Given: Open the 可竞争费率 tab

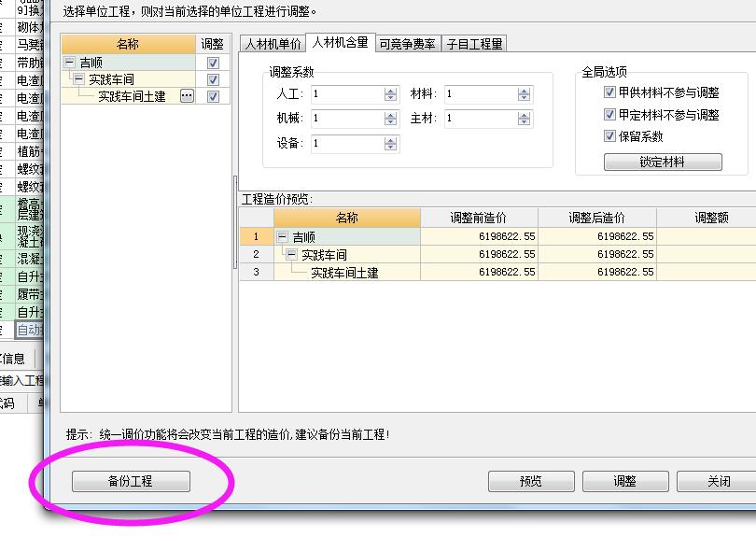Looking at the screenshot, I should tap(408, 44).
